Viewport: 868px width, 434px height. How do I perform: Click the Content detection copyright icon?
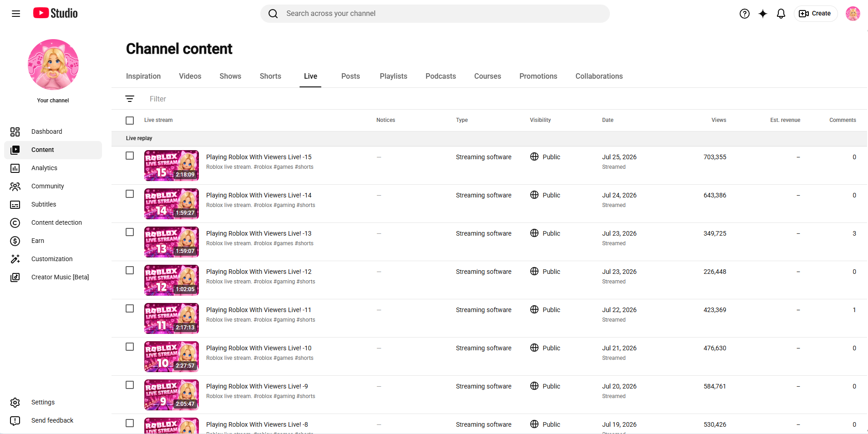coord(15,222)
